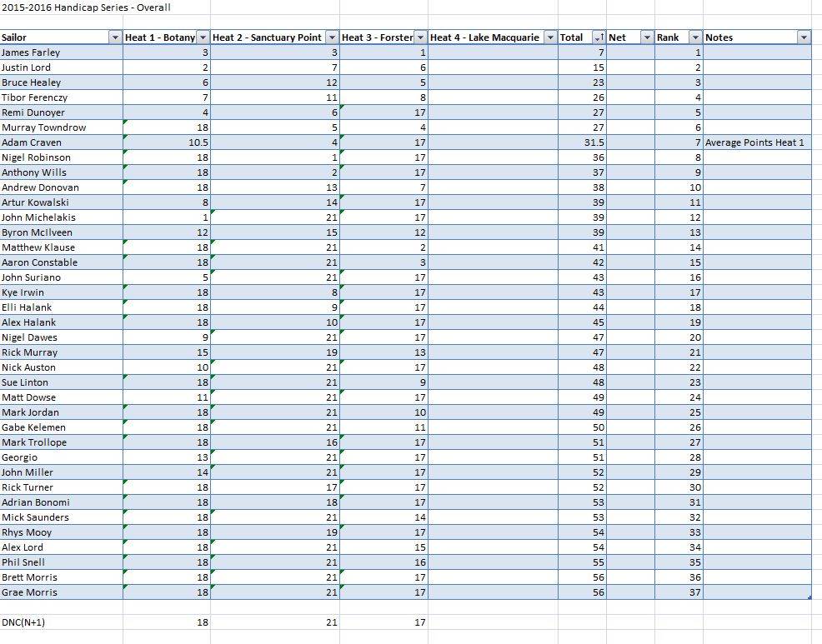This screenshot has height=644, width=822.
Task: Expand the Heat 2 - Sanctuary Point filter
Action: [332, 37]
